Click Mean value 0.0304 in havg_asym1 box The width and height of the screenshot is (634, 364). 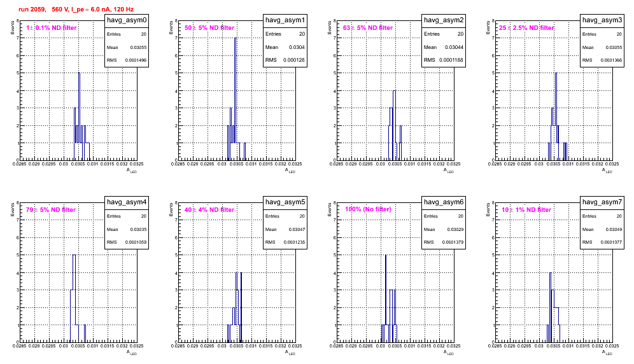tap(297, 47)
